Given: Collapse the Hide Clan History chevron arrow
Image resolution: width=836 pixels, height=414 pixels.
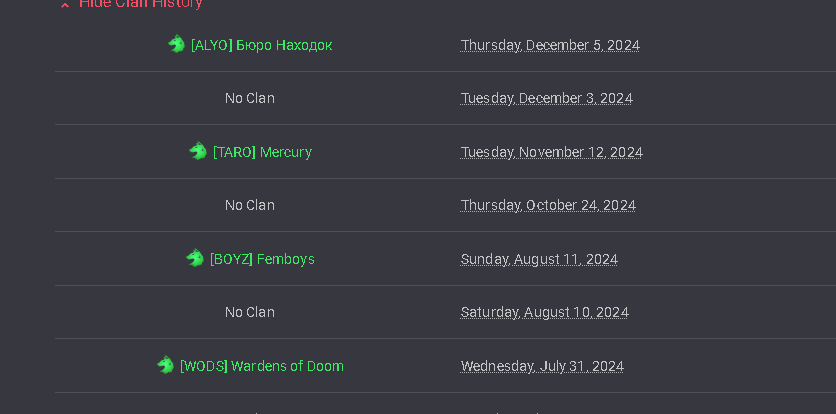Looking at the screenshot, I should (65, 4).
